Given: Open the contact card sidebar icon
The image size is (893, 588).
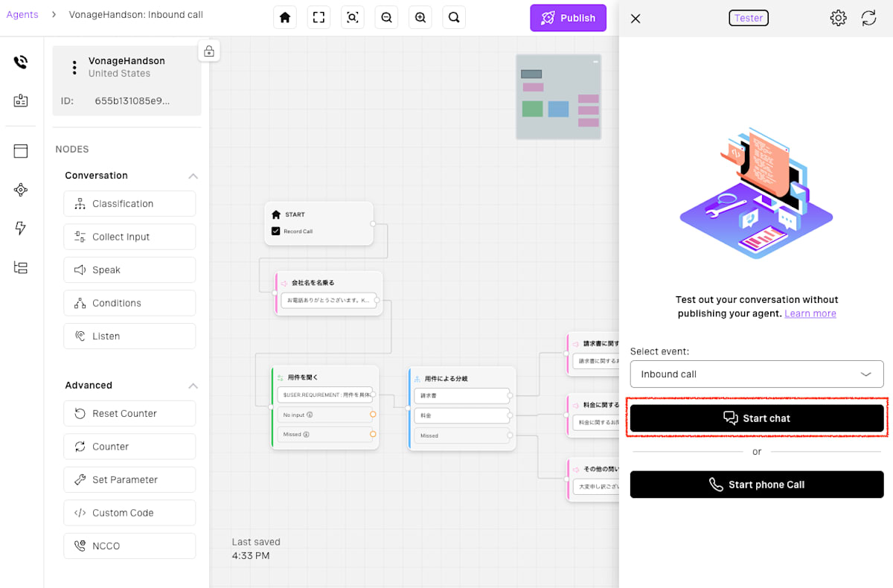Looking at the screenshot, I should tap(21, 100).
